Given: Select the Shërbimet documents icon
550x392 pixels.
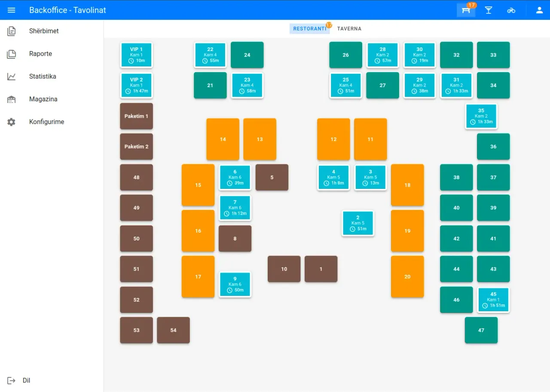Looking at the screenshot, I should (11, 30).
